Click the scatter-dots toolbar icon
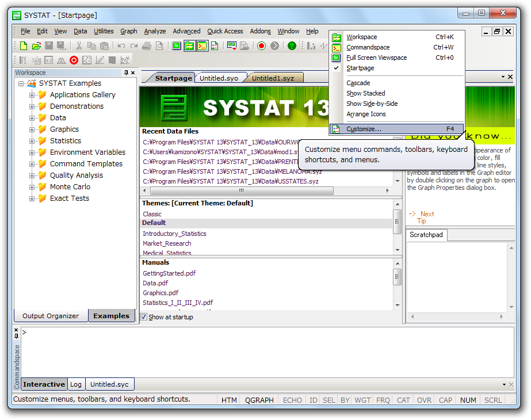531x420 pixels. tap(87, 60)
